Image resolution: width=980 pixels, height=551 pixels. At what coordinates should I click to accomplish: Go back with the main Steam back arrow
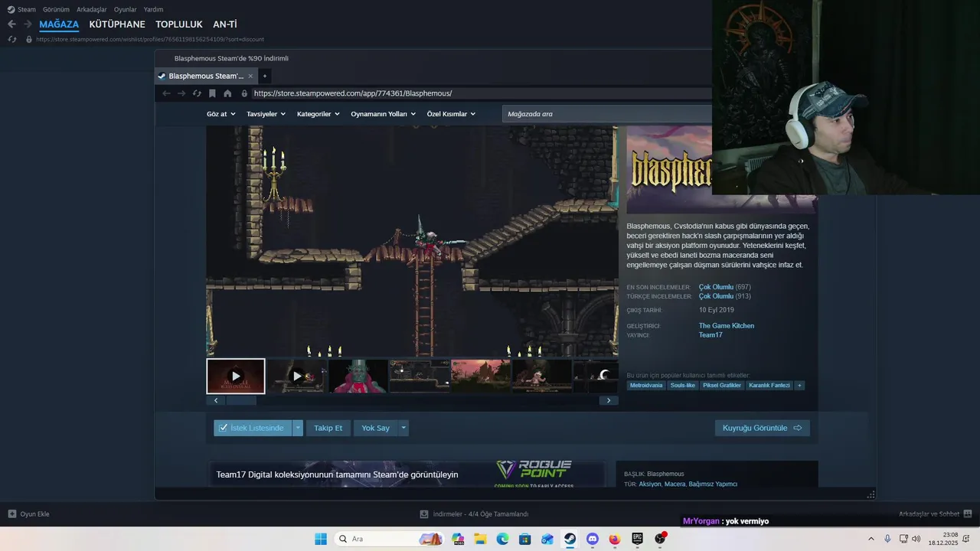point(11,24)
